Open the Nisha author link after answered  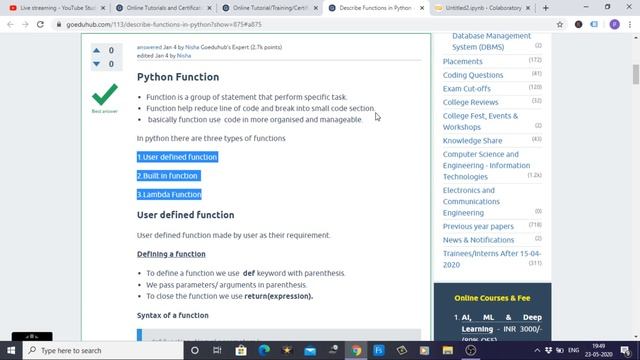pyautogui.click(x=192, y=47)
